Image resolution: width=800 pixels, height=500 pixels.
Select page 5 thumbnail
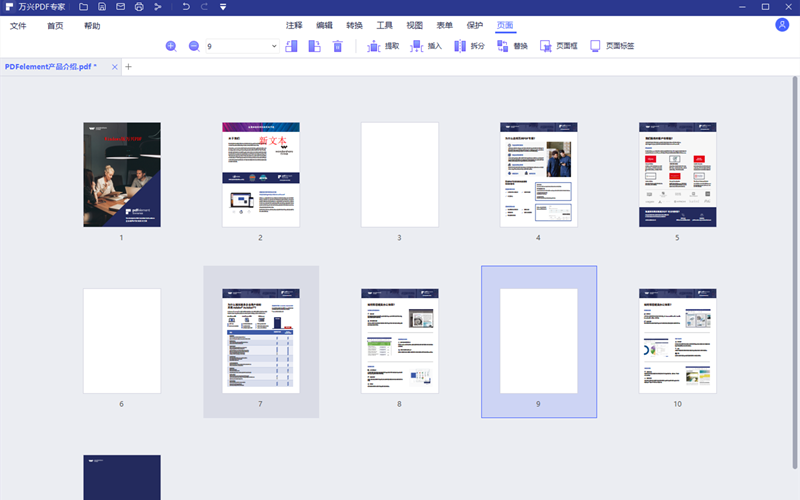[x=677, y=175]
